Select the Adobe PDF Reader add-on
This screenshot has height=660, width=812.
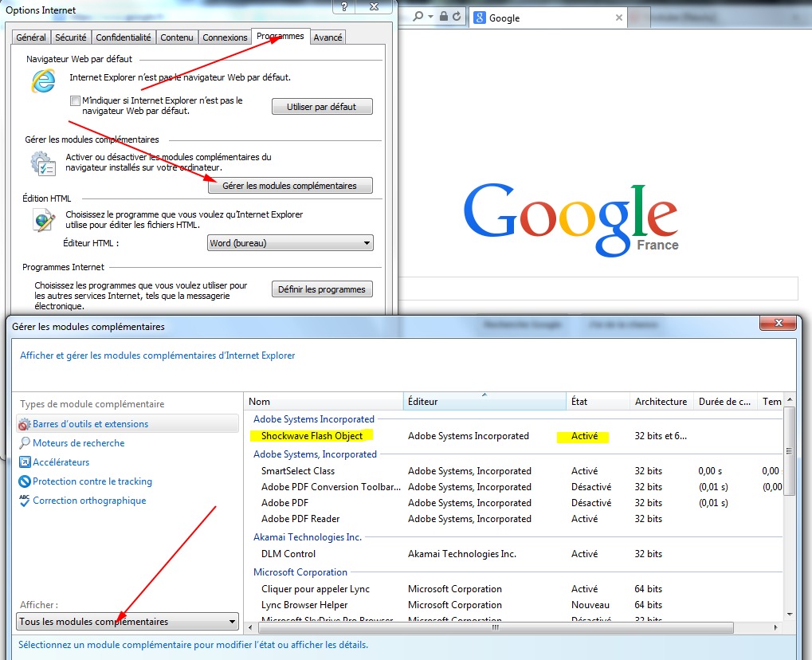[300, 519]
